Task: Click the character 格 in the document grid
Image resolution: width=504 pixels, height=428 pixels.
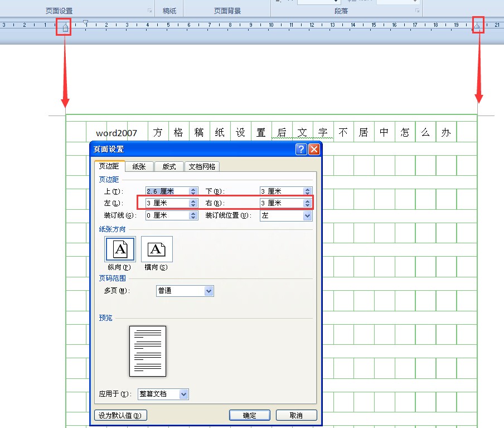Action: click(178, 132)
